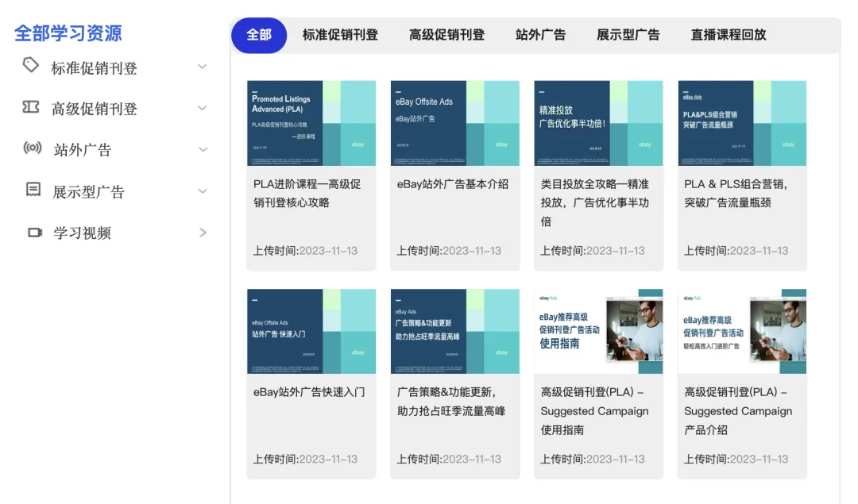
Task: Click title PLA进阶课程—高级促销刊登核心攻略
Action: click(x=307, y=194)
